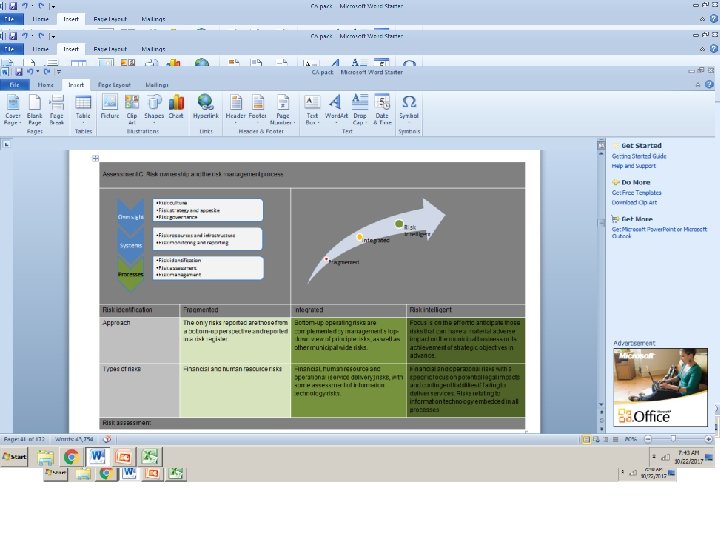
Task: Click the scroll-down arrow on the vertical scrollbar
Action: pos(601,405)
